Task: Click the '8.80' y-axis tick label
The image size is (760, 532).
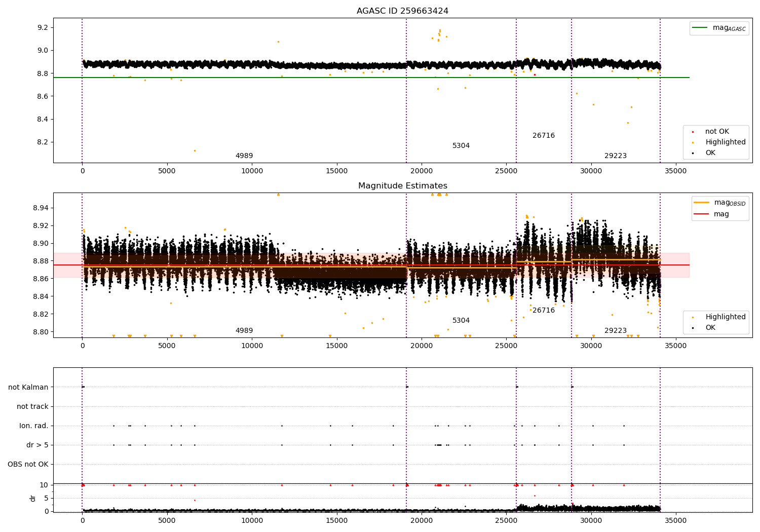Action: click(x=41, y=332)
